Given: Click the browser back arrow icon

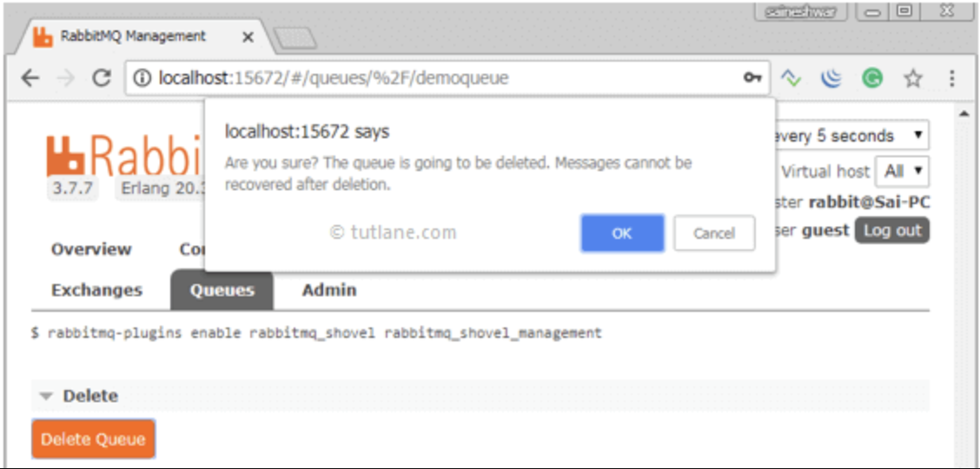Looking at the screenshot, I should coord(30,78).
